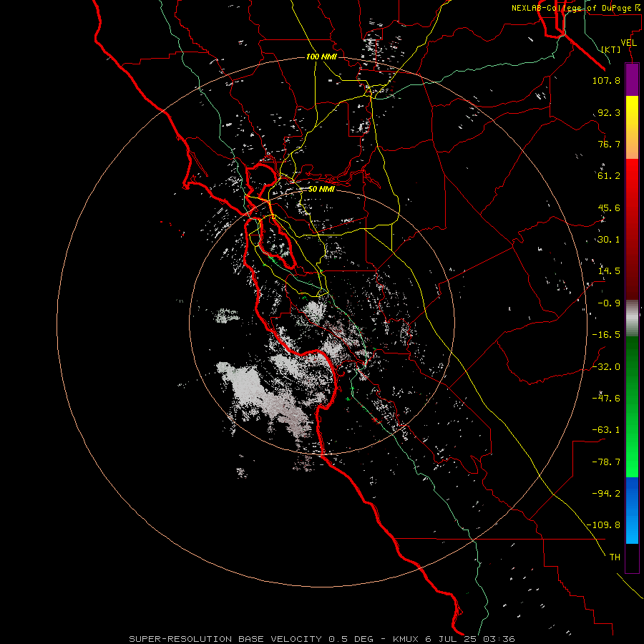Screen dimensions: 644x644
Task: Pick the green segment of velocity color bar
Action: click(x=632, y=406)
